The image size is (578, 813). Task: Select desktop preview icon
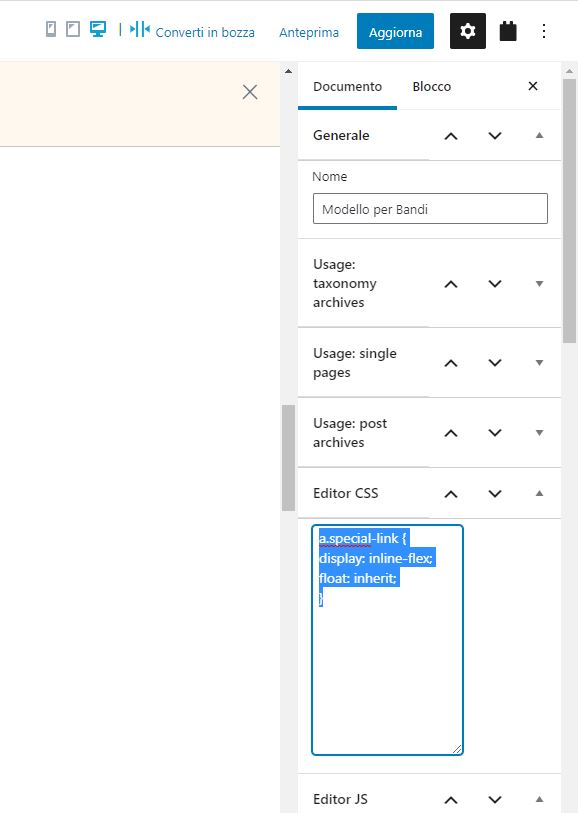[98, 29]
